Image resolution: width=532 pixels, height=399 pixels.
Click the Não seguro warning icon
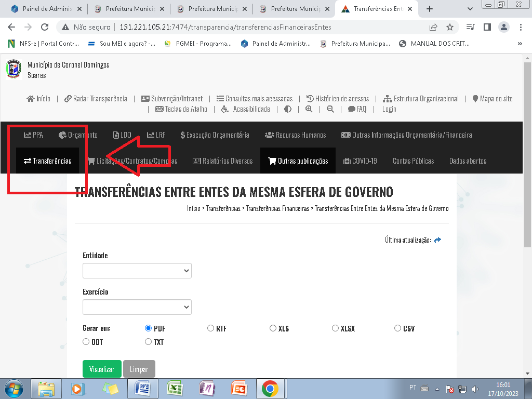coord(65,27)
